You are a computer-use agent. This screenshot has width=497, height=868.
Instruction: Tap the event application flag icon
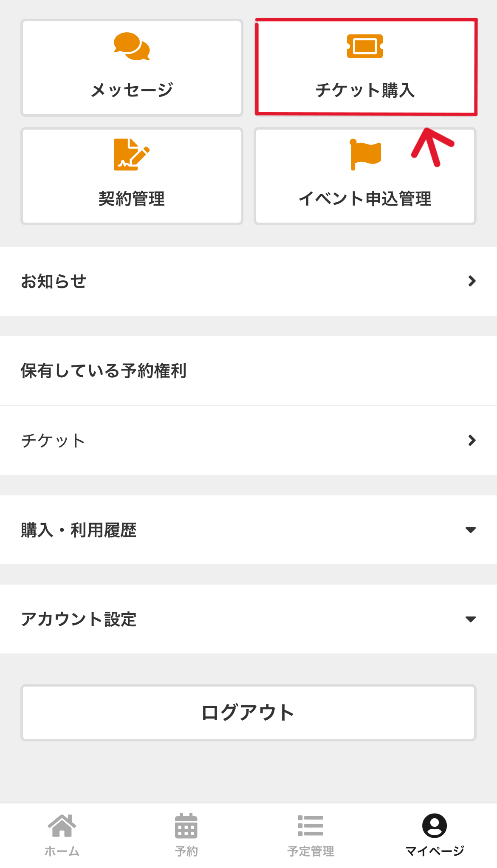click(x=365, y=154)
